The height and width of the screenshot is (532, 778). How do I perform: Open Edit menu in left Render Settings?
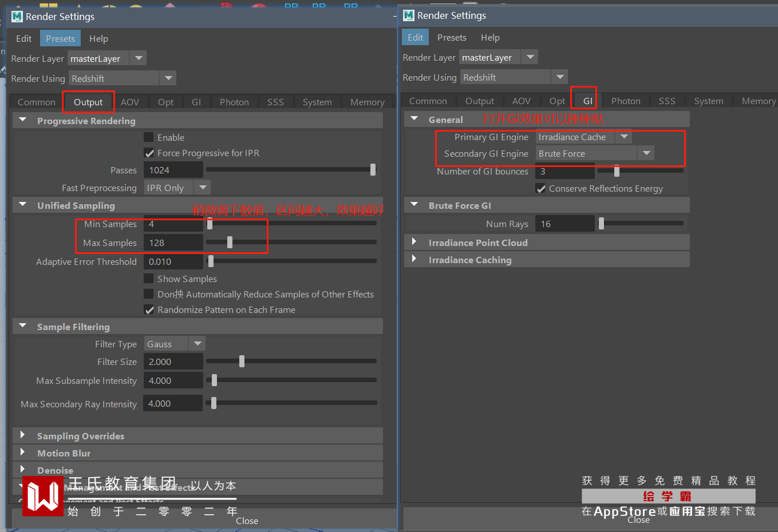tap(24, 38)
